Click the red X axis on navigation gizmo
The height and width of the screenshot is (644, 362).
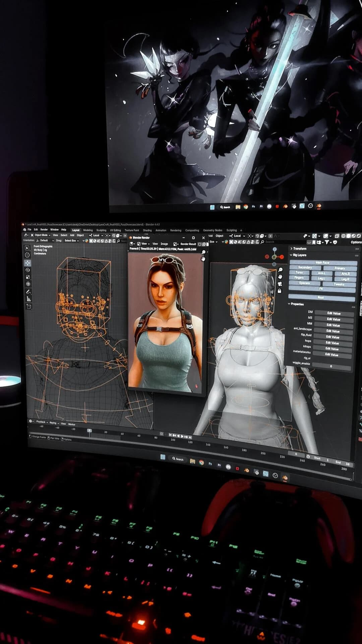(x=282, y=257)
